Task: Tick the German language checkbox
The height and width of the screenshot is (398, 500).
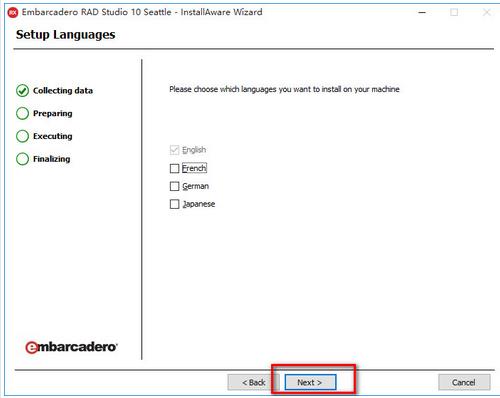Action: 174,186
